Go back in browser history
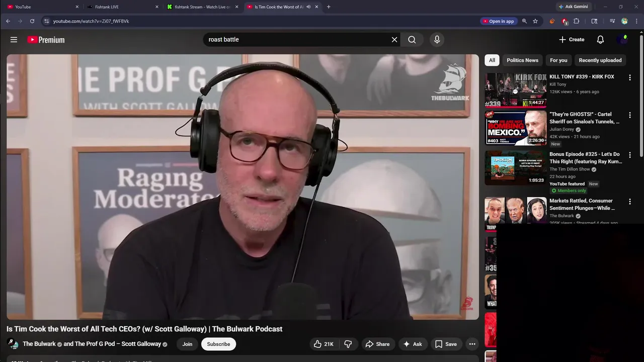 coord(8,21)
